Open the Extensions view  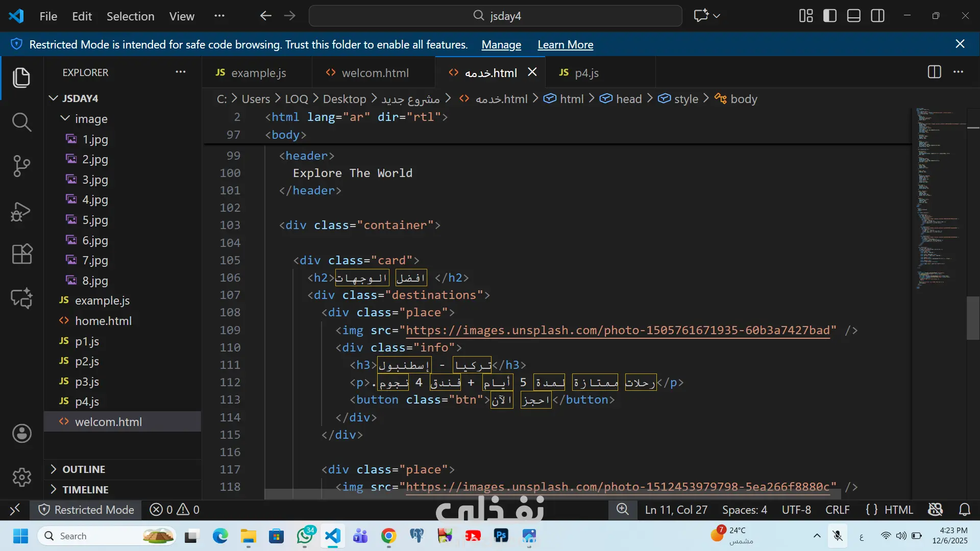pyautogui.click(x=21, y=254)
